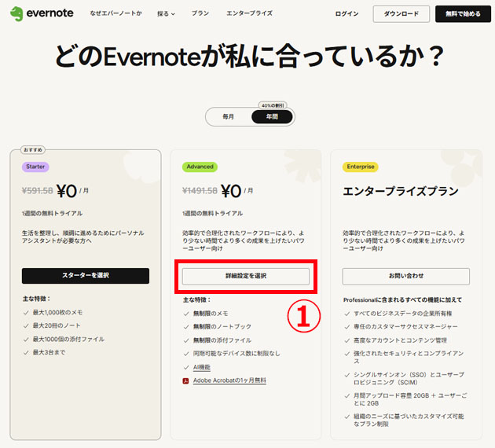Click the Adobe Acrobat PDF icon

[x=186, y=380]
